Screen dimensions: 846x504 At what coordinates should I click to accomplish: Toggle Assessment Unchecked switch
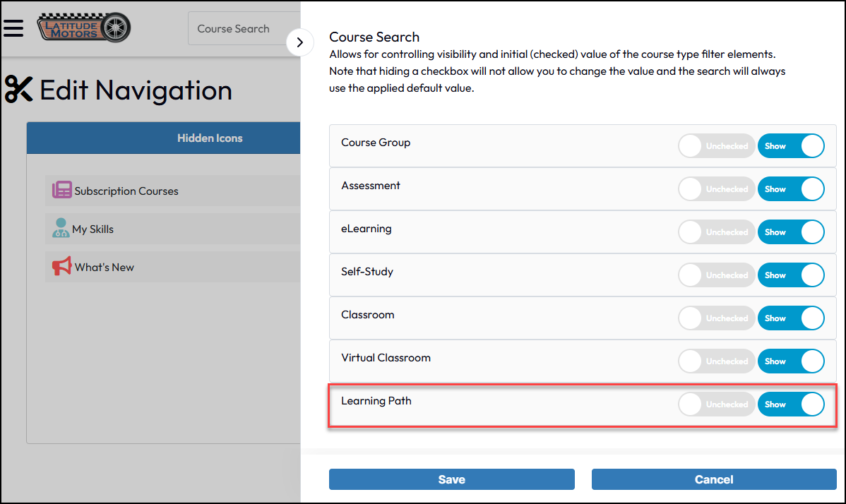tap(716, 189)
